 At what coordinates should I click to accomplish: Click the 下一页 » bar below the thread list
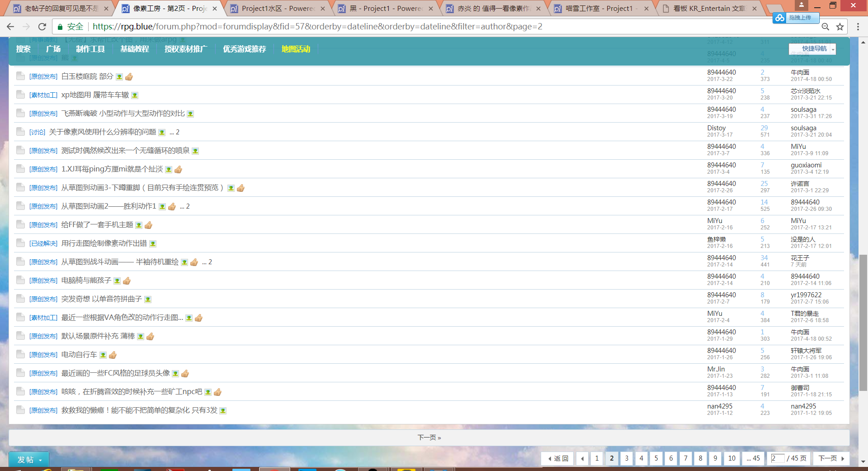pos(429,438)
